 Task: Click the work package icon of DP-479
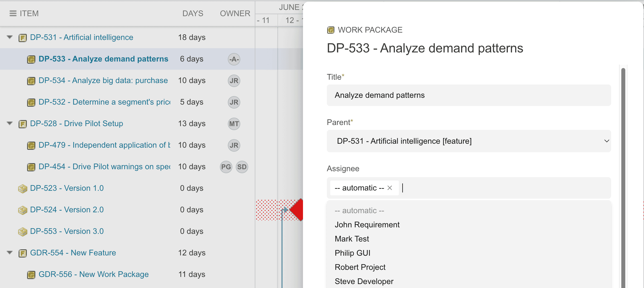pos(31,145)
